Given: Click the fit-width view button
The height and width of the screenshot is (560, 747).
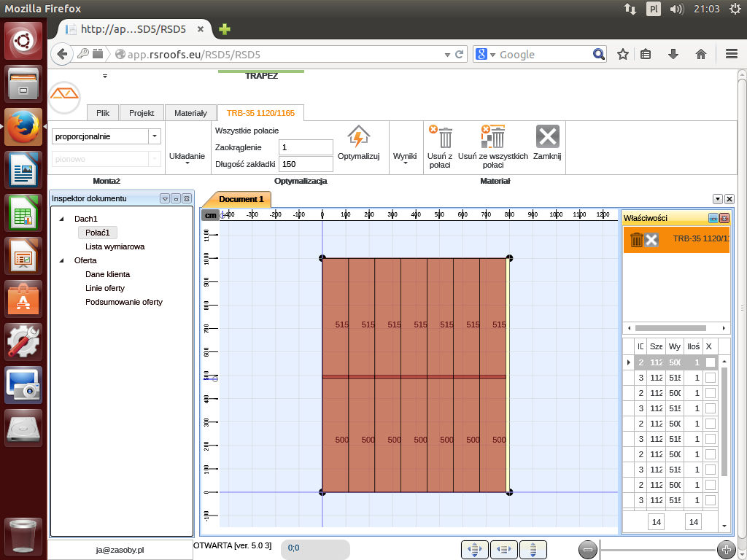Looking at the screenshot, I should coord(503,549).
